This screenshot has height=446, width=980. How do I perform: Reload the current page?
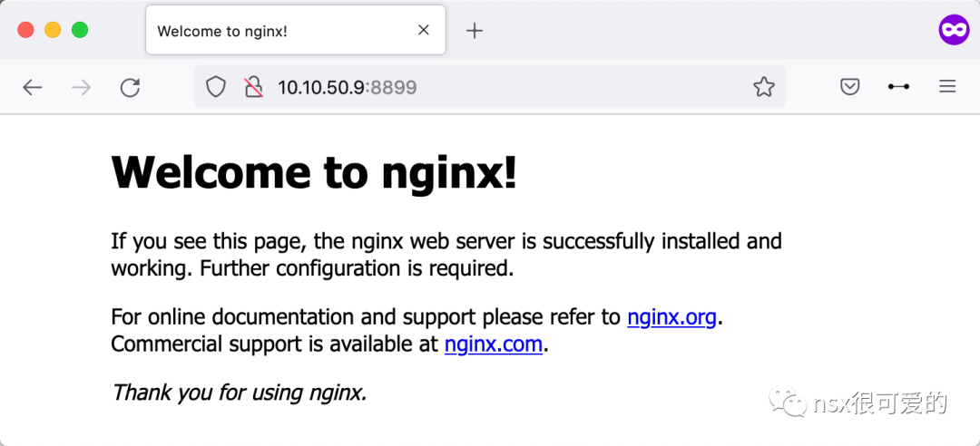tap(130, 88)
